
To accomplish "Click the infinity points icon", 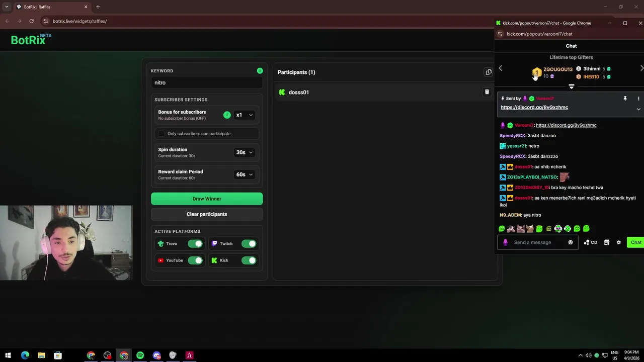I will tap(594, 243).
